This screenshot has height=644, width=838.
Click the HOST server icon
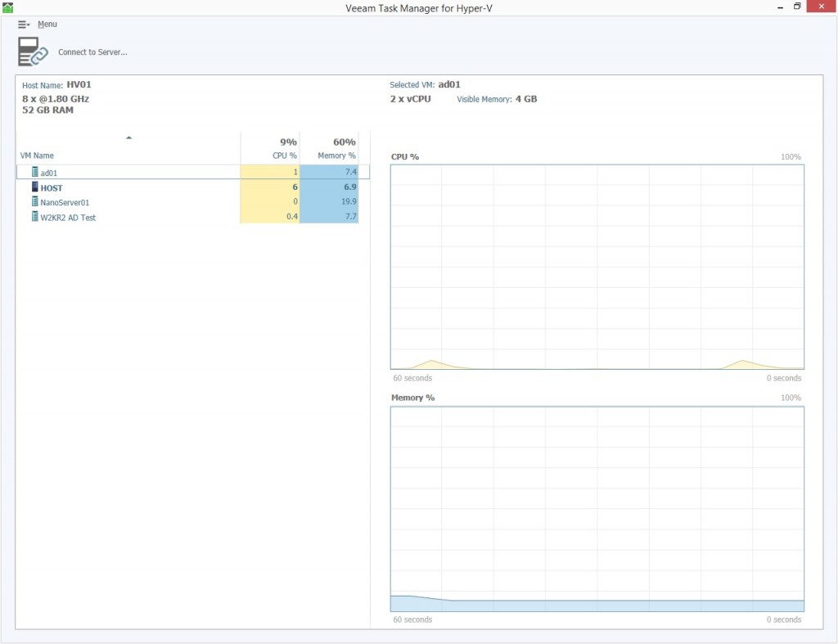point(34,187)
